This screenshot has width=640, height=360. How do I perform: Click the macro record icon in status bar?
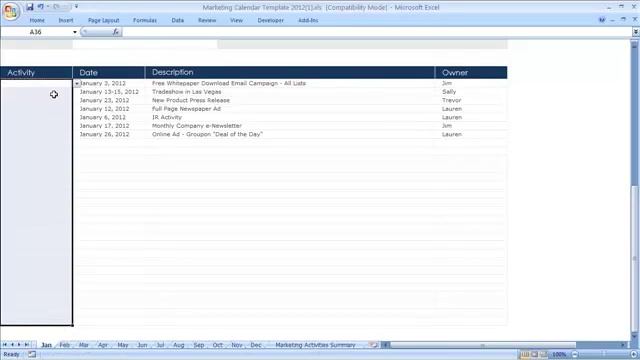(x=32, y=354)
